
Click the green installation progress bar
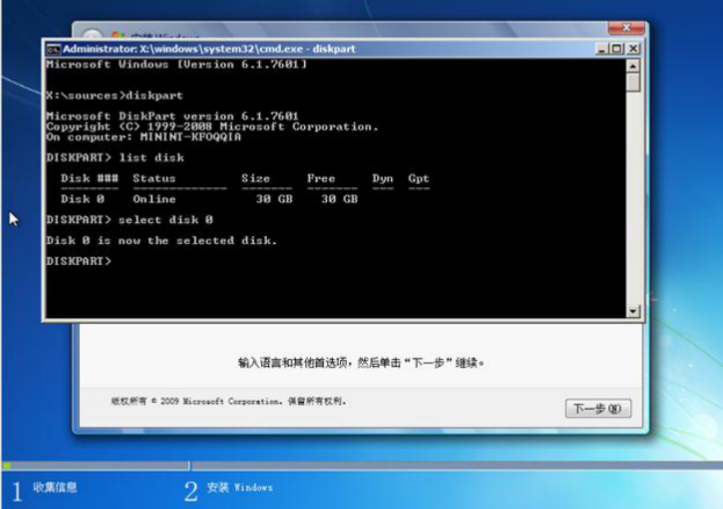click(95, 465)
